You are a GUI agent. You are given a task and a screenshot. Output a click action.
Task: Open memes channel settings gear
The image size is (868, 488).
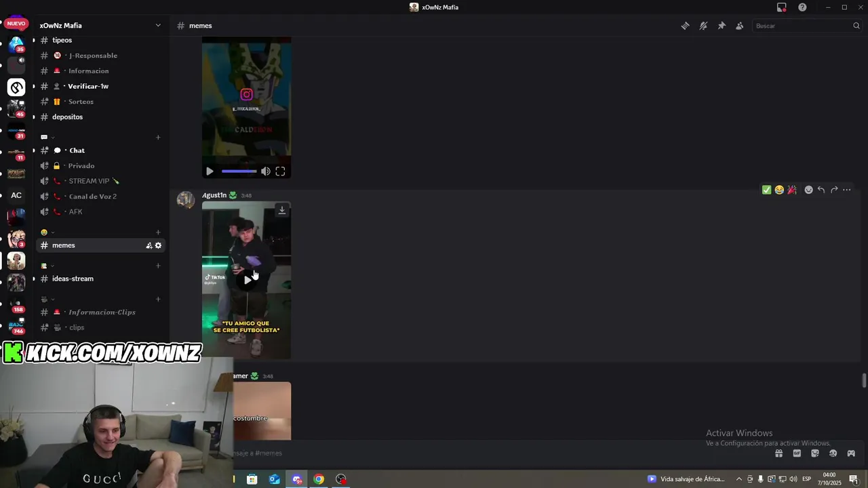158,245
